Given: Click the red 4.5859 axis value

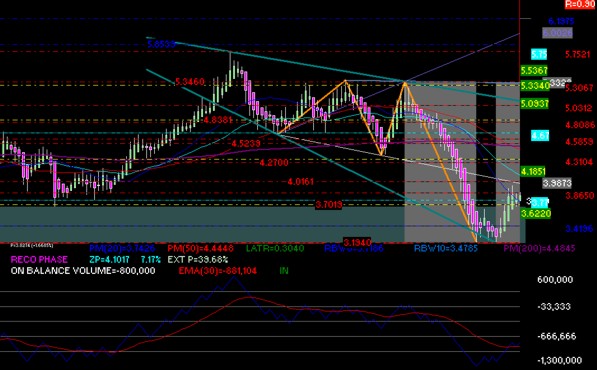Looking at the screenshot, I should (x=579, y=142).
